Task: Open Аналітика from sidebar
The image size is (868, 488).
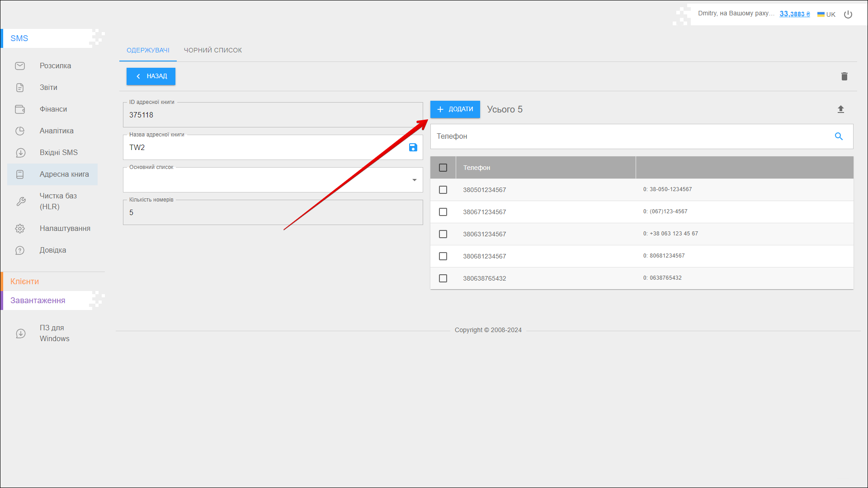Action: (57, 131)
